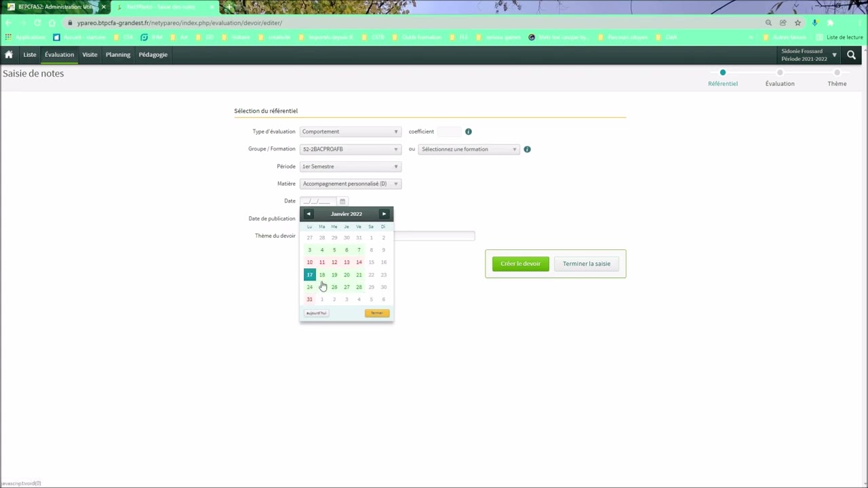Viewport: 868px width, 488px height.
Task: Select January 21 in the calendar
Action: [x=359, y=274]
